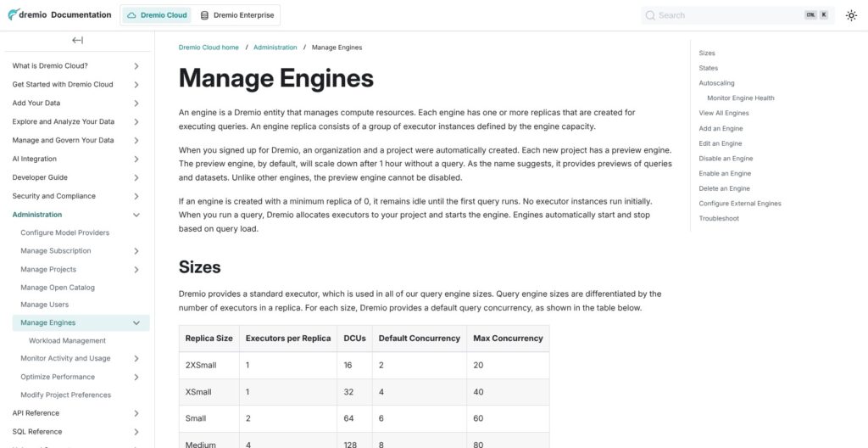Jump to Edit an Engine section
Image resolution: width=868 pixels, height=448 pixels.
tap(721, 143)
